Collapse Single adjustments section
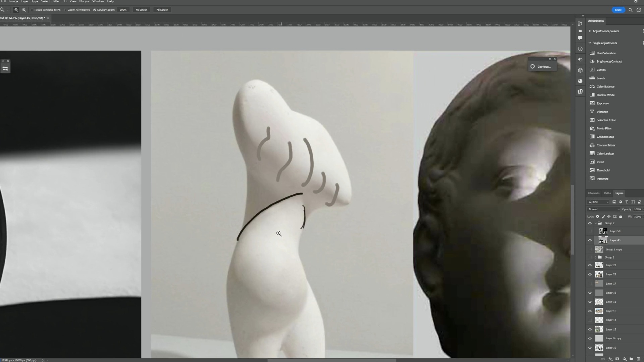The height and width of the screenshot is (362, 644). click(x=590, y=43)
